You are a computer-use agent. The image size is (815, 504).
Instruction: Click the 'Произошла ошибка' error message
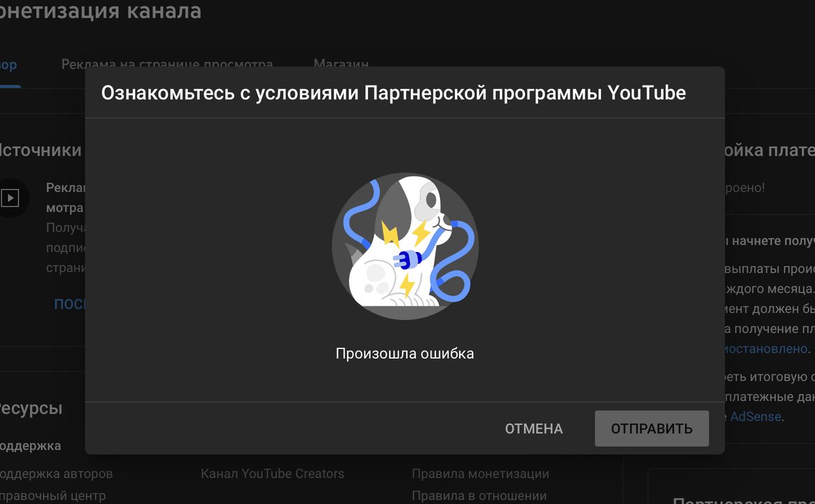[405, 353]
